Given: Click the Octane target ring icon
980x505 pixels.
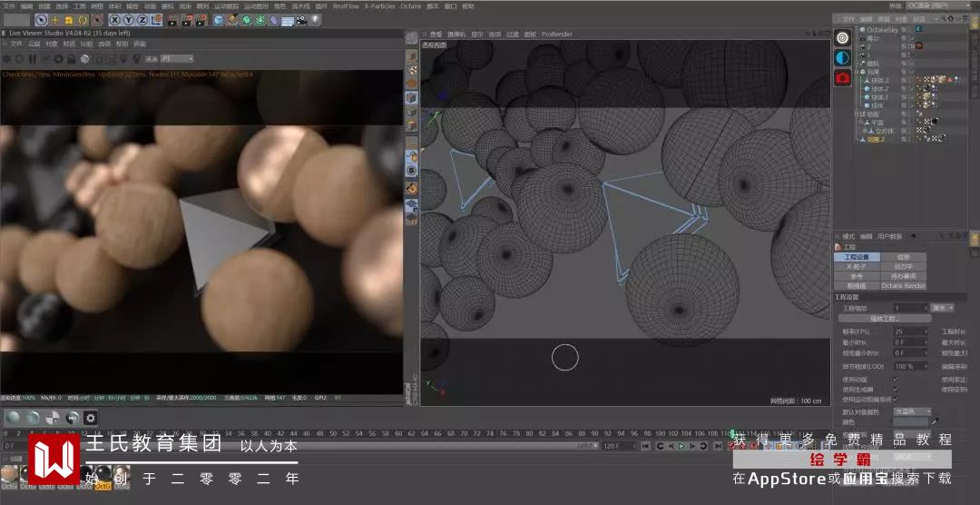Looking at the screenshot, I should click(x=842, y=37).
